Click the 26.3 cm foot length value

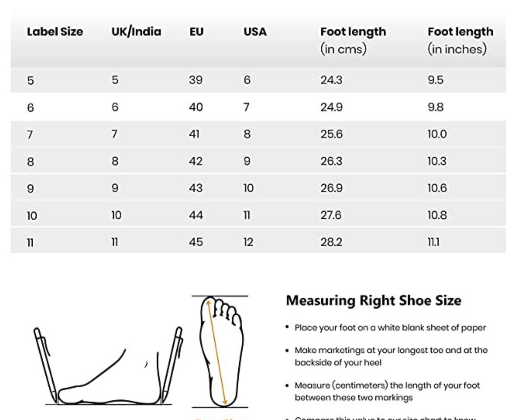[x=331, y=161]
